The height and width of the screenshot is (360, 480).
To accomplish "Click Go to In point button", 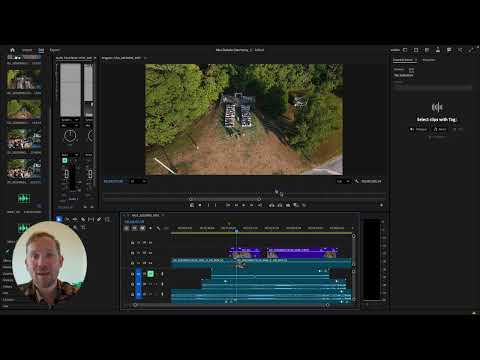I will 228,205.
